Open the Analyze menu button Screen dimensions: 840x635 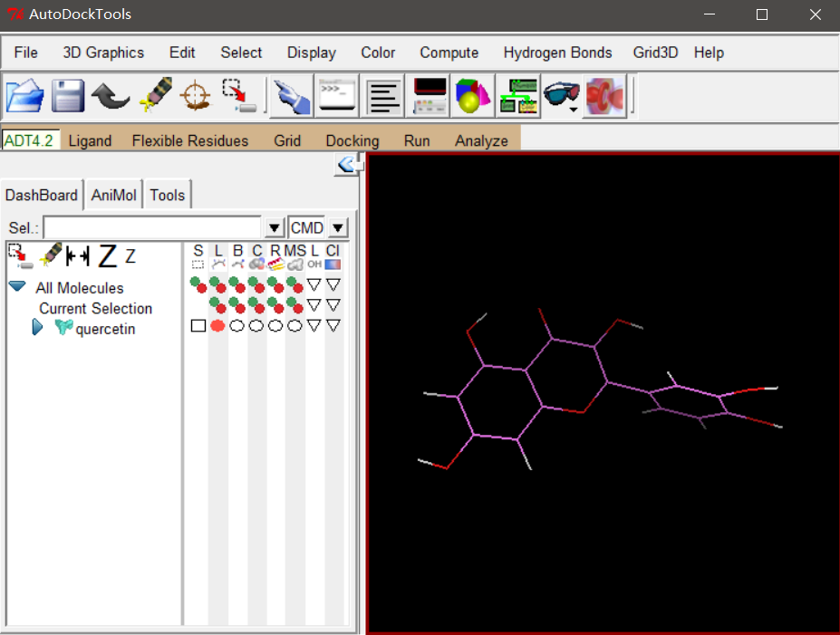[x=481, y=140]
